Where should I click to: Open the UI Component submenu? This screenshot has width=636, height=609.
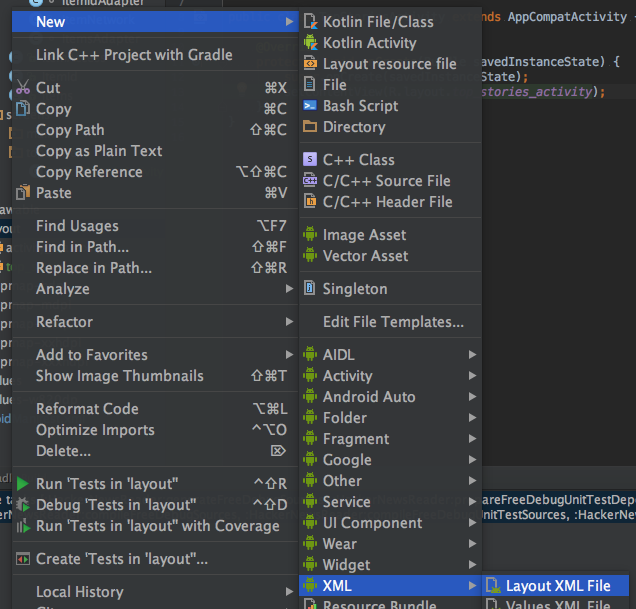(390, 523)
